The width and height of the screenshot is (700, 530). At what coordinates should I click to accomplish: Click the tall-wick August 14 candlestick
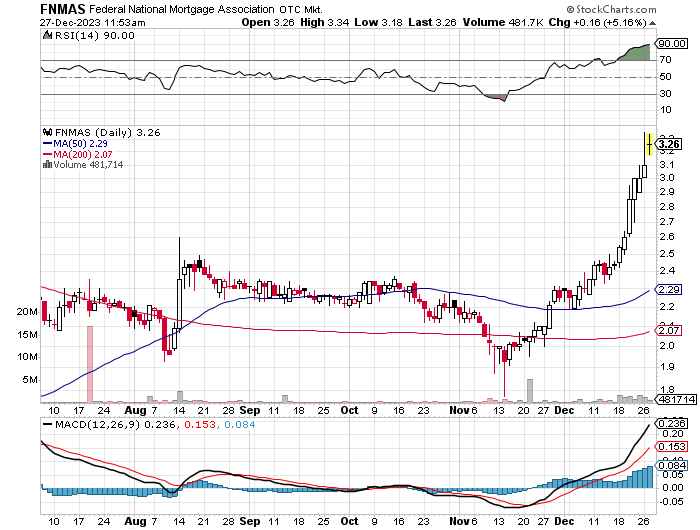point(179,286)
